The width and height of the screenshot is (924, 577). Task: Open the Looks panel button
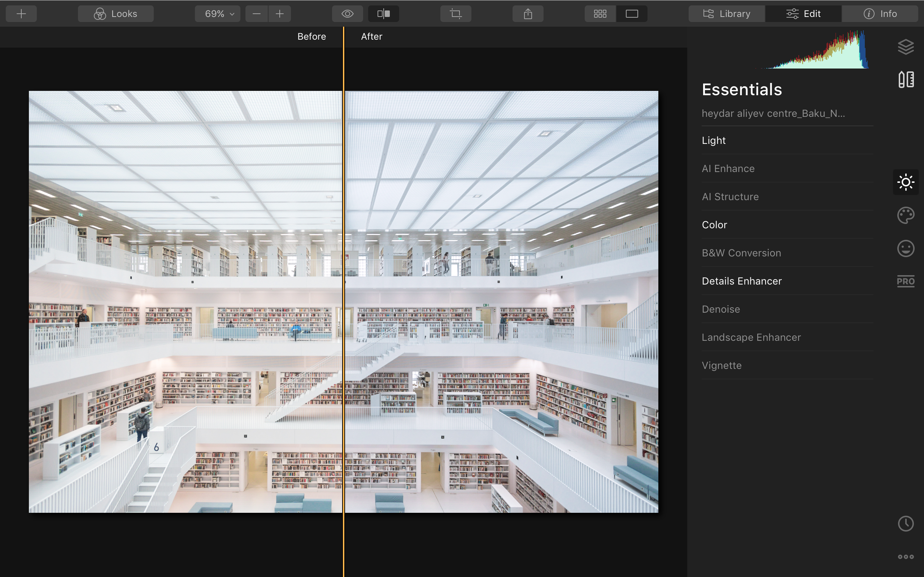click(116, 14)
